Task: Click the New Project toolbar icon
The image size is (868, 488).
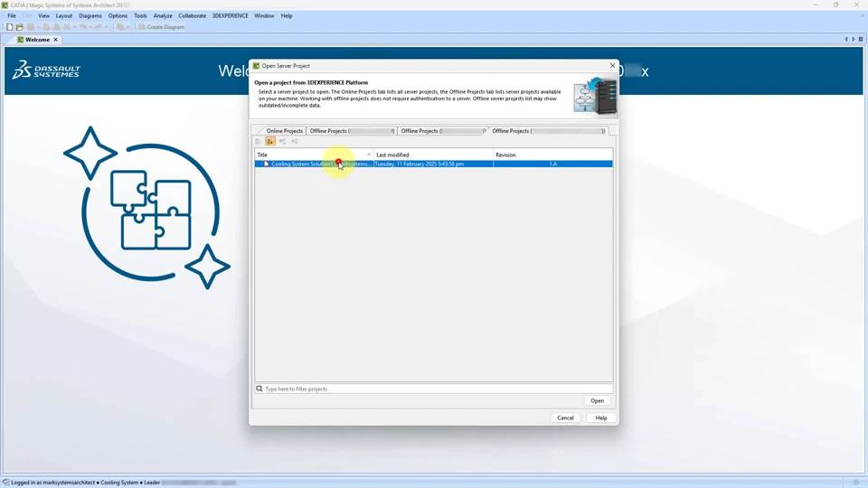Action: [9, 26]
